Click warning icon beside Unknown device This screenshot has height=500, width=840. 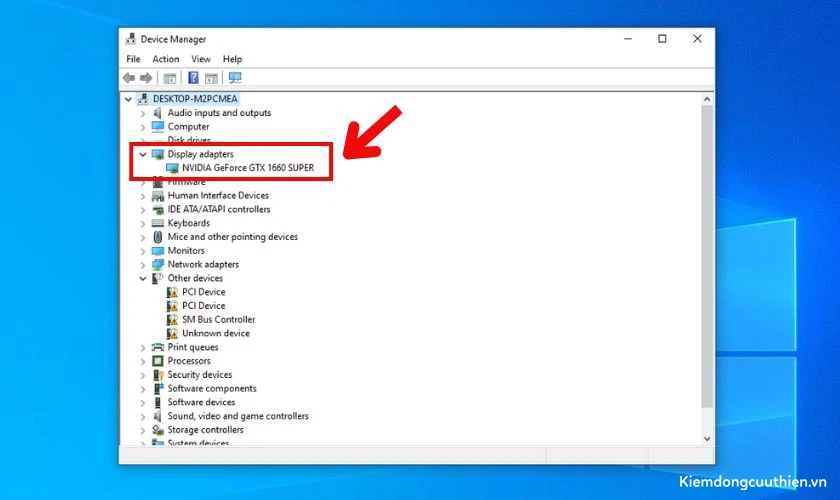click(172, 333)
